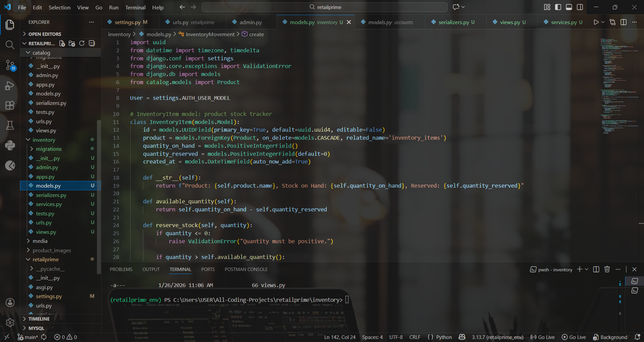644x342 pixels.
Task: Open the Search view in the activity bar
Action: [10, 45]
